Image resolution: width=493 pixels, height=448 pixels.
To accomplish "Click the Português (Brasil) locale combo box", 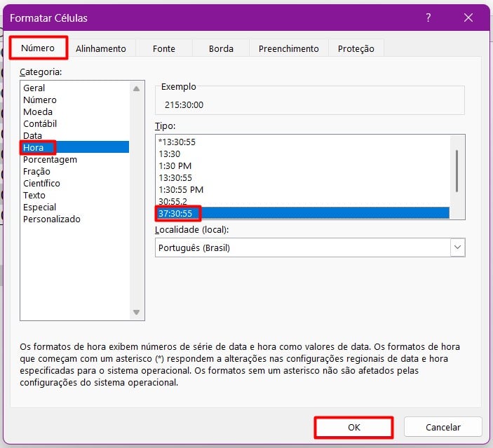I will click(302, 247).
